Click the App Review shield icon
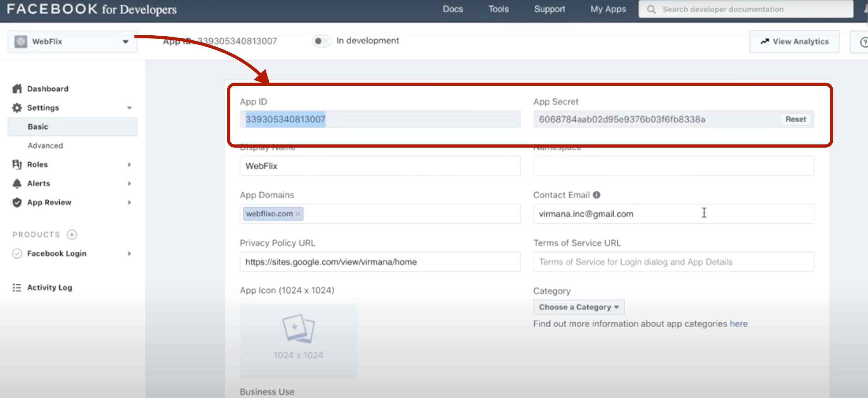This screenshot has width=868, height=398. pyautogui.click(x=17, y=202)
